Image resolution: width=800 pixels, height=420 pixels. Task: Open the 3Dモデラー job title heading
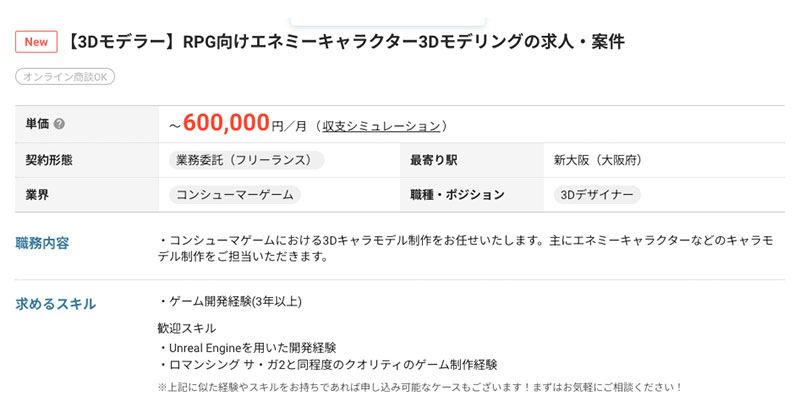[347, 42]
